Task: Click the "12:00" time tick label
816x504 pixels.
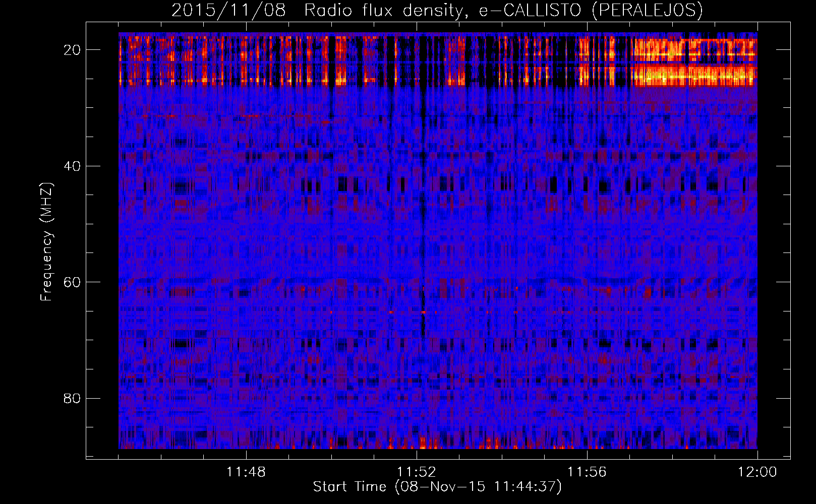Action: click(x=757, y=472)
